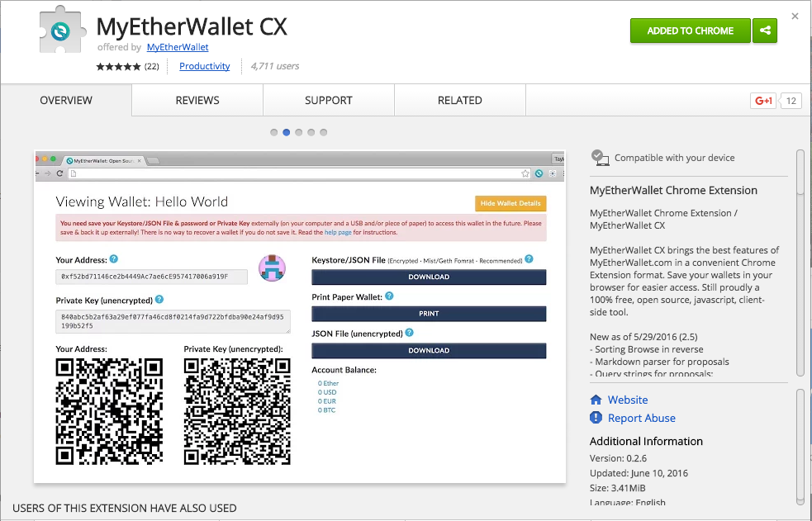This screenshot has width=812, height=521.
Task: Click the Google +1 button
Action: point(763,101)
